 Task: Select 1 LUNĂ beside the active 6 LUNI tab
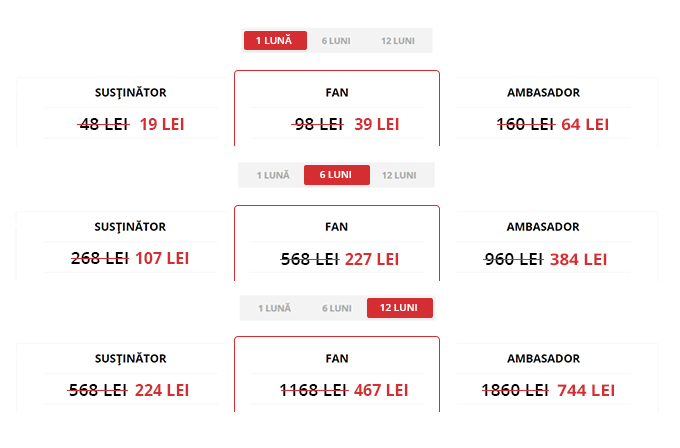pos(272,175)
